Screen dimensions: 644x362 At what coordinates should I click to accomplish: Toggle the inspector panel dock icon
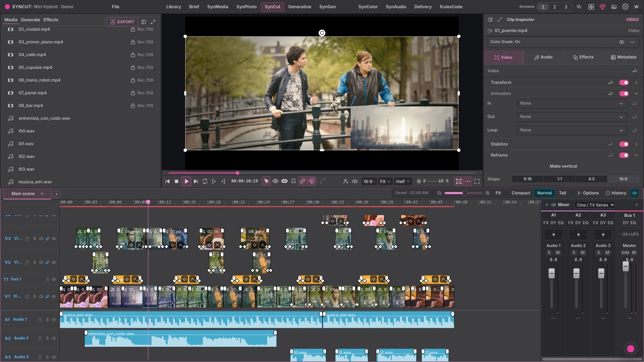[x=490, y=19]
